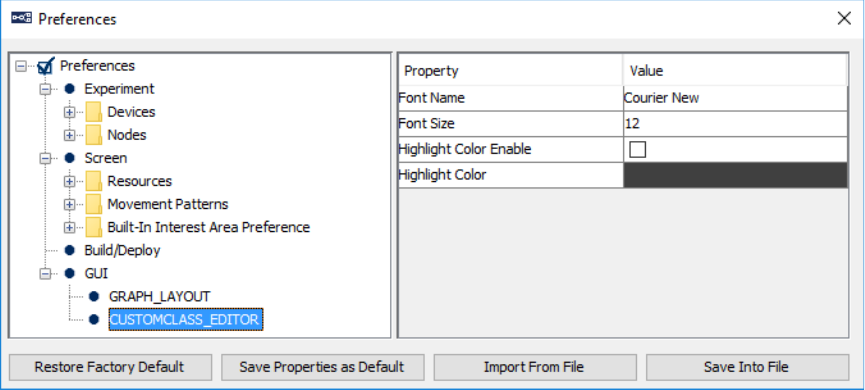The image size is (865, 390).
Task: Click the Movement Patterns folder icon
Action: [94, 205]
